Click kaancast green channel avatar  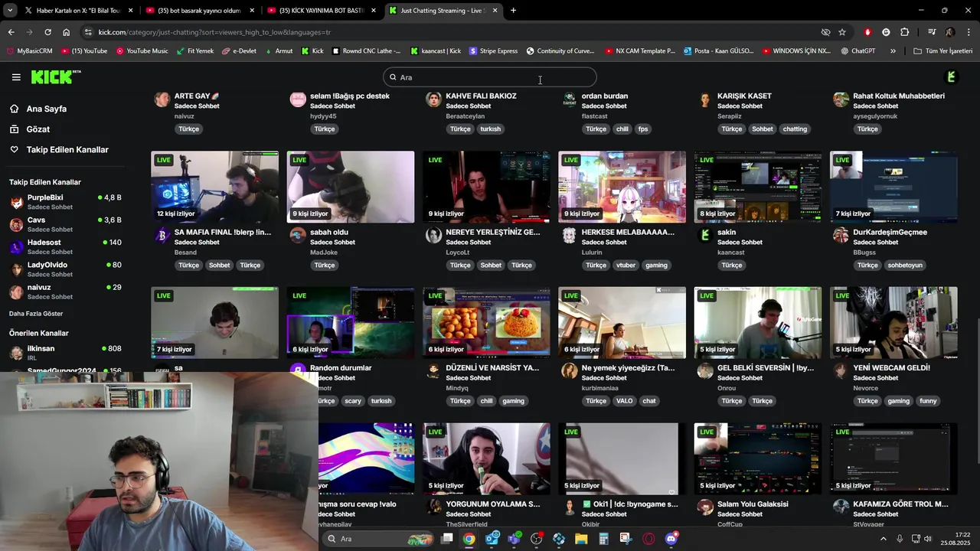[705, 236]
